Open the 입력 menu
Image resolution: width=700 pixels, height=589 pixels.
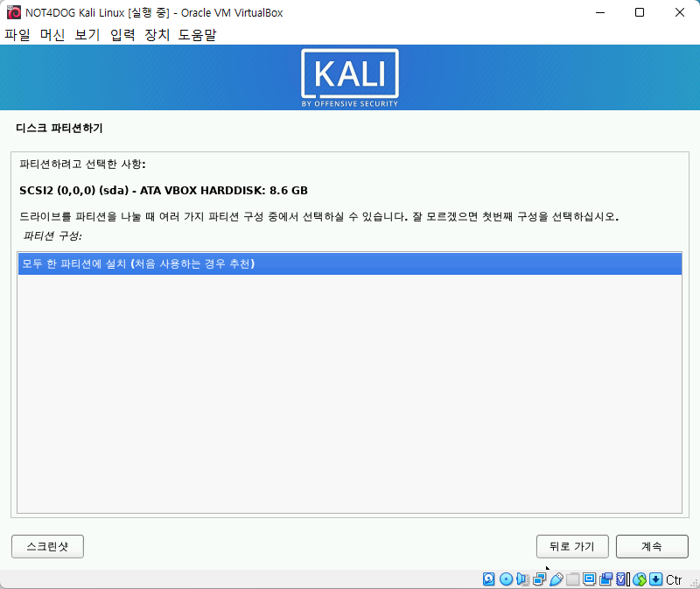(x=122, y=34)
